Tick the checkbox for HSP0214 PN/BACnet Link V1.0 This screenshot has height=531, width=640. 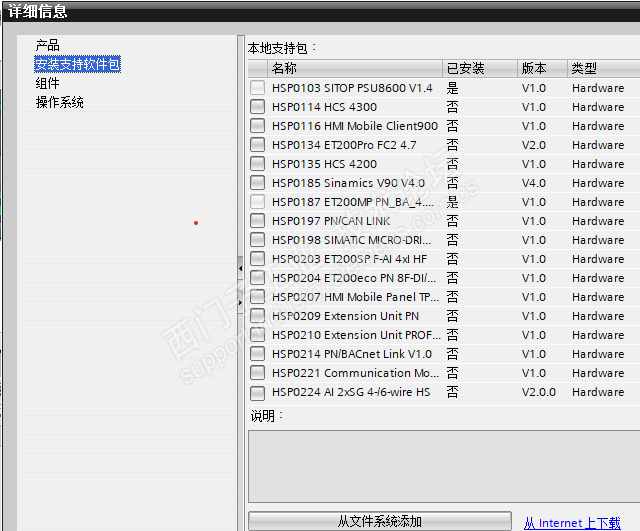(257, 353)
